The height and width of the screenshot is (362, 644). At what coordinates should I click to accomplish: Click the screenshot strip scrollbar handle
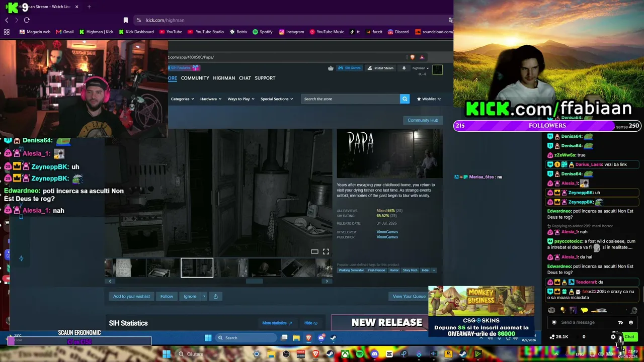[x=254, y=281]
